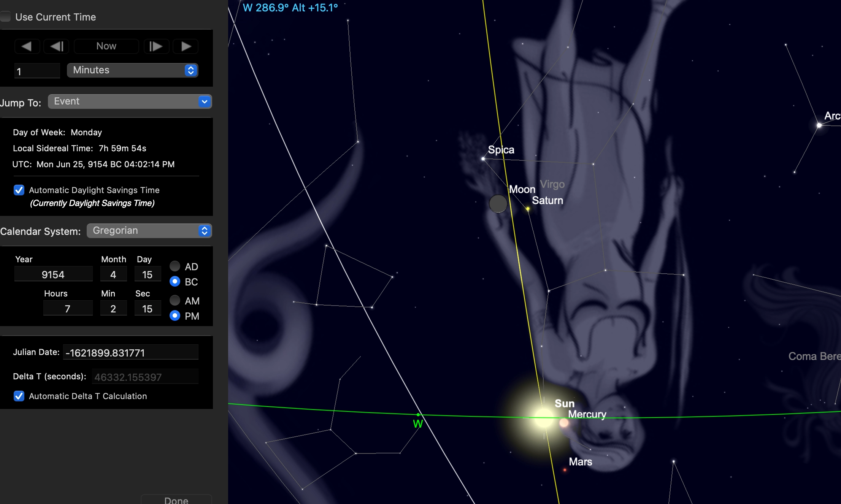Select the BC radio button

(x=175, y=281)
